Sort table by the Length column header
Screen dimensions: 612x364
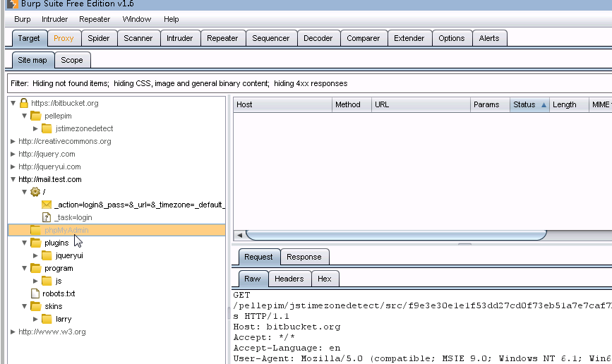click(569, 104)
